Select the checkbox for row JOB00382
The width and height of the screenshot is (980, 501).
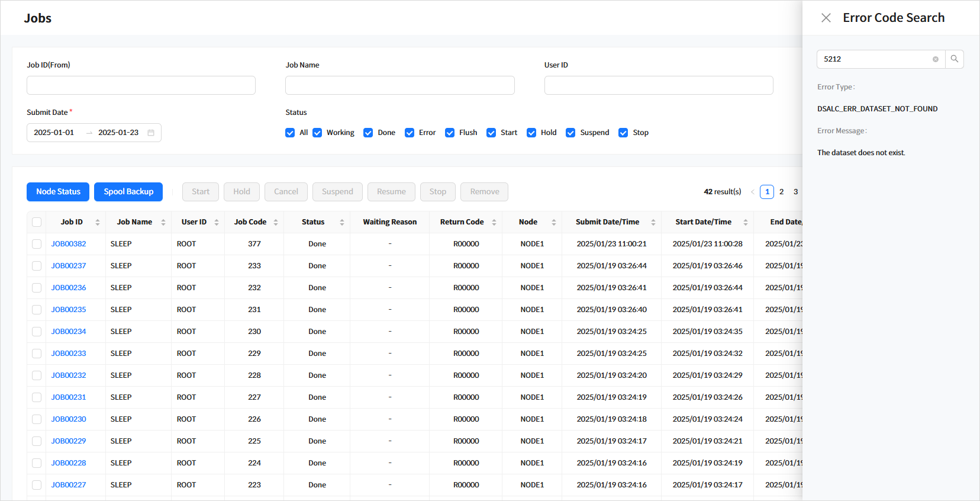(37, 244)
